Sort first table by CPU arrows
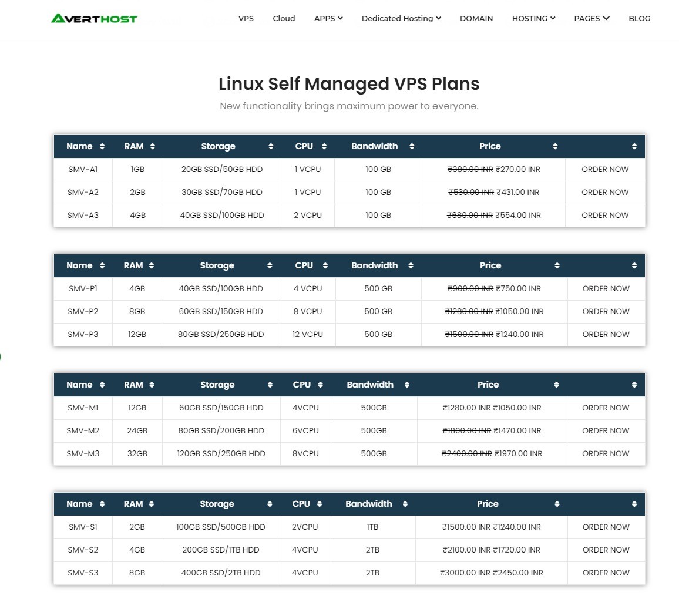 point(324,146)
